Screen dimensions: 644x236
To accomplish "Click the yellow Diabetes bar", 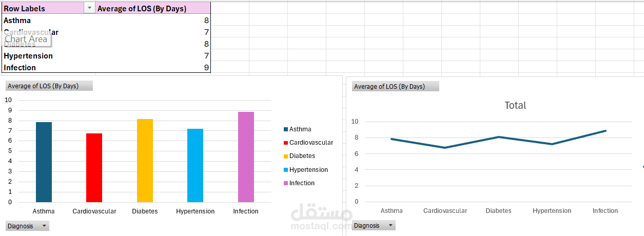I will pyautogui.click(x=145, y=161).
